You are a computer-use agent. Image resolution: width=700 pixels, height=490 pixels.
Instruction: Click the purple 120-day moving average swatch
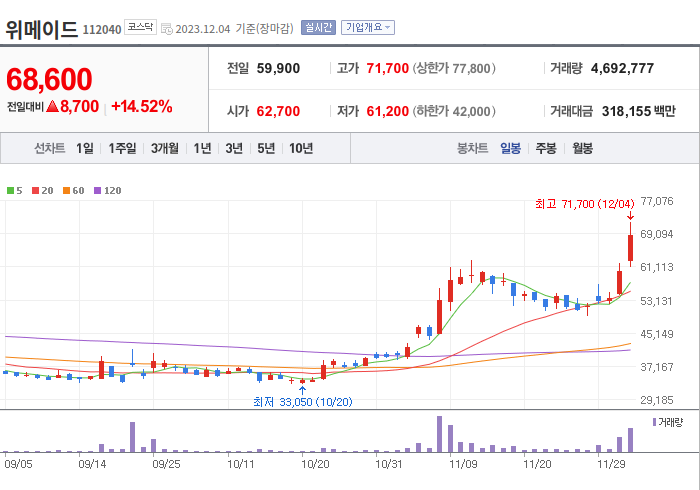(x=97, y=191)
